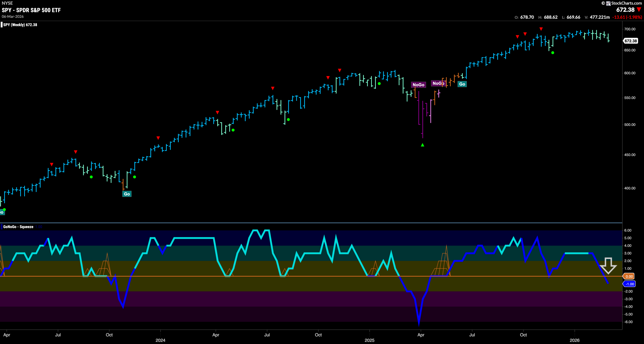Click the 650.00 price axis label

coord(630,50)
